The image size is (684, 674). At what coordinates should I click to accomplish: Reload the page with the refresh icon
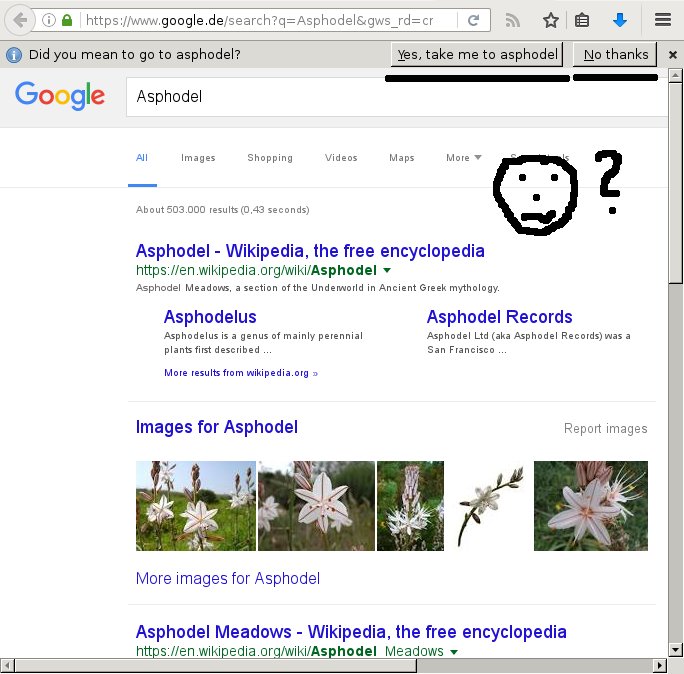[473, 20]
